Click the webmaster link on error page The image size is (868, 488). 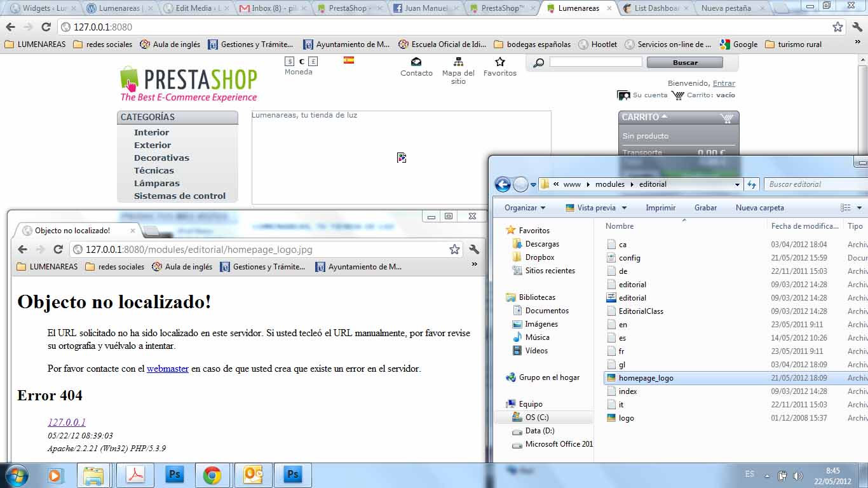168,369
